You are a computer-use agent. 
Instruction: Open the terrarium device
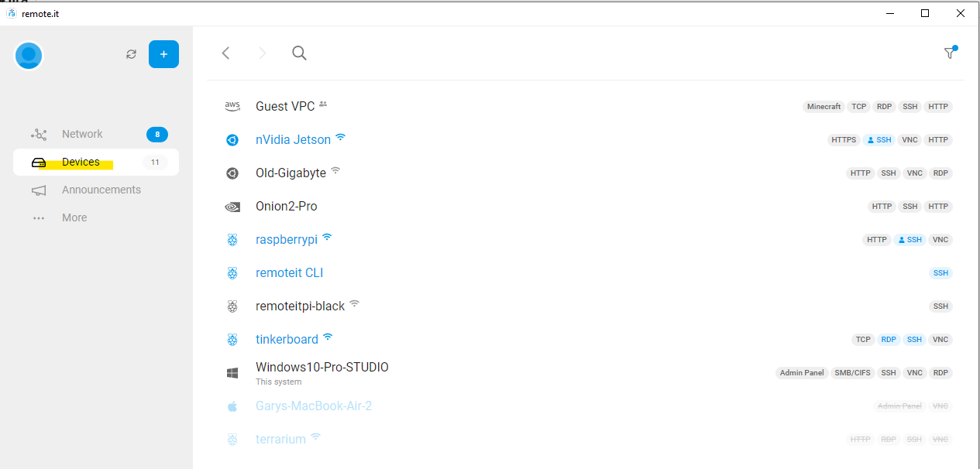pos(280,439)
